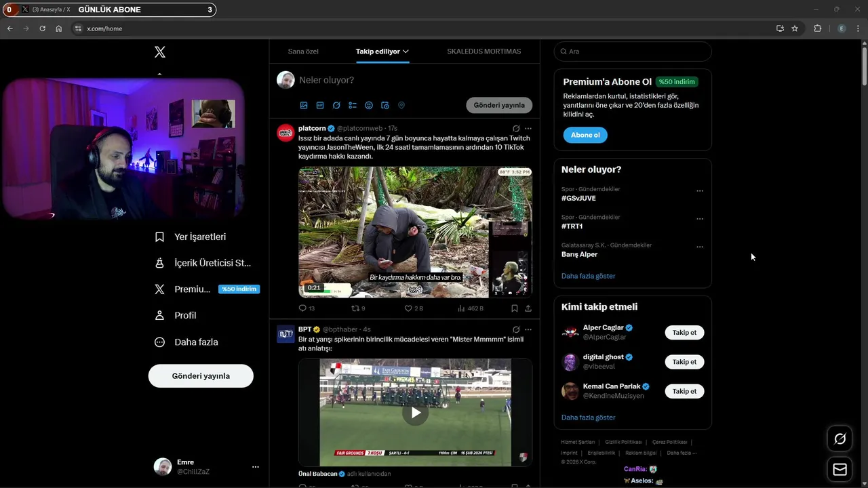The width and height of the screenshot is (868, 488).
Task: Add a poll via poll icon
Action: (x=353, y=105)
